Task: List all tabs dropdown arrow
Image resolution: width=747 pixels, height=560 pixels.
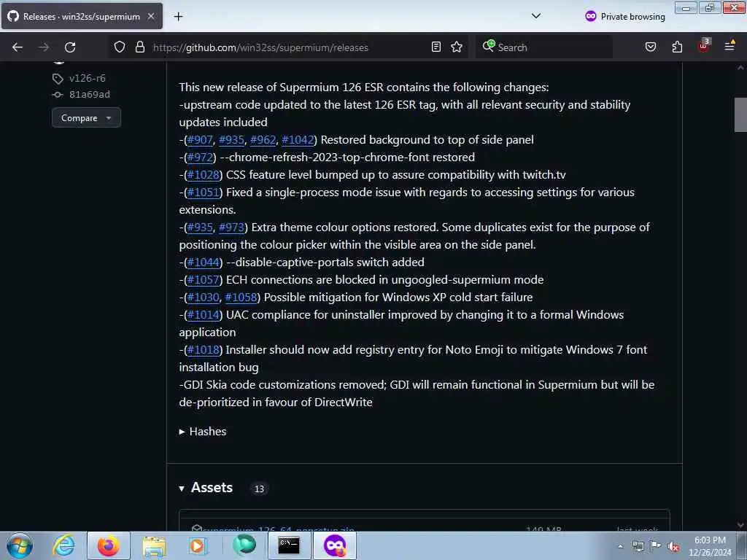Action: pyautogui.click(x=536, y=16)
